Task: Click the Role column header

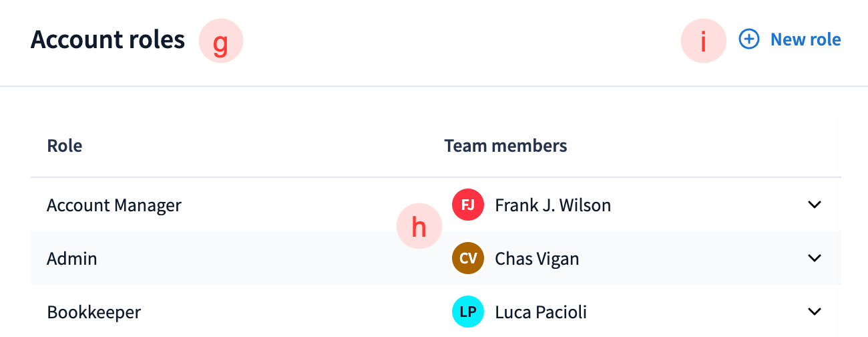Action: pos(65,146)
